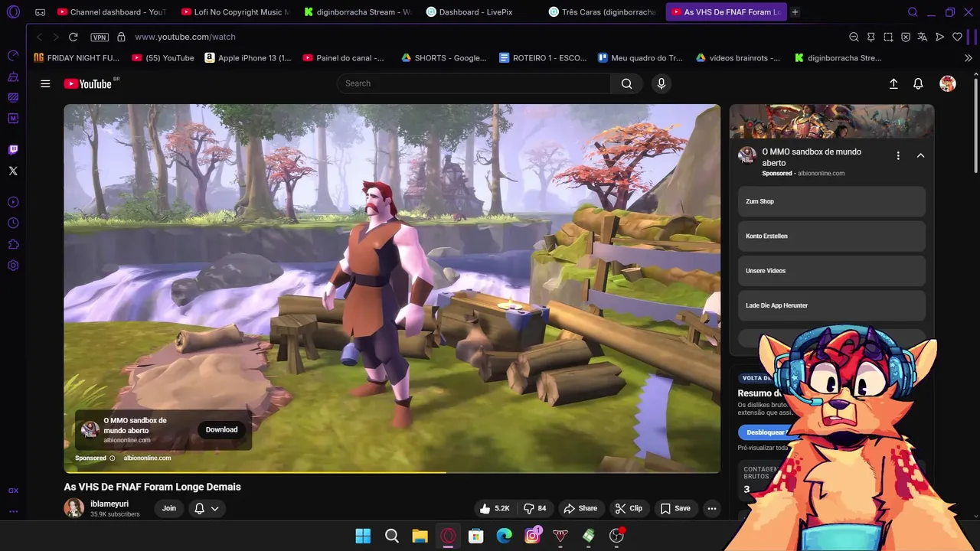
Task: Like the video with 5.2K thumbs up
Action: (495, 508)
